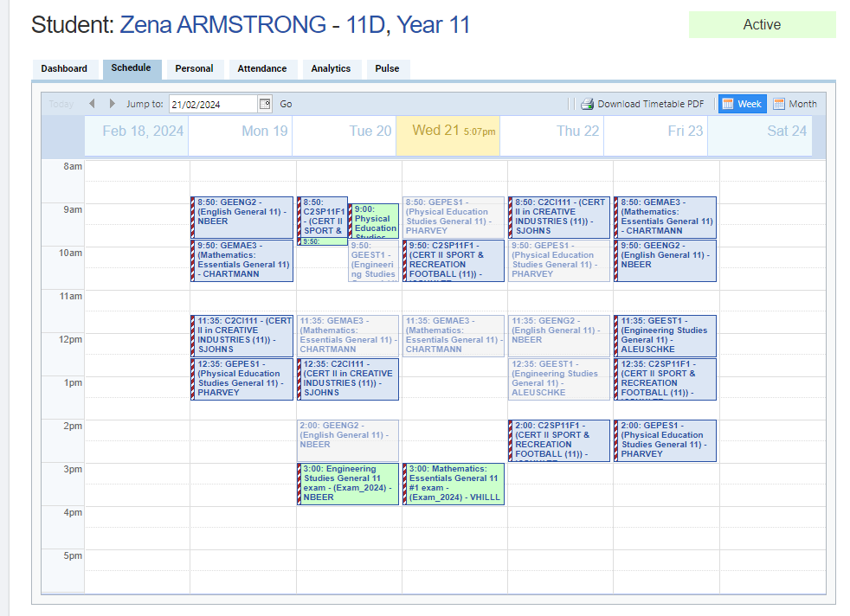
Task: Click the previous week arrow
Action: tap(92, 104)
